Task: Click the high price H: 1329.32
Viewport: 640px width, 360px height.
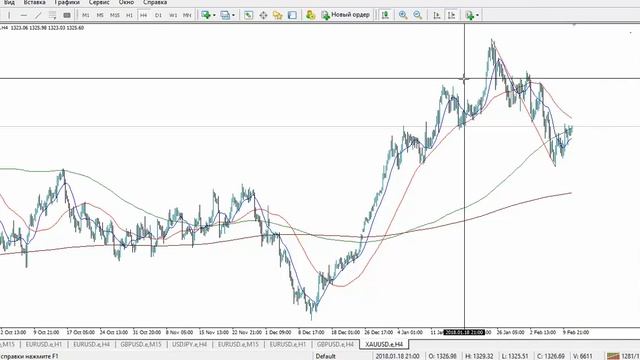Action: tap(479, 356)
